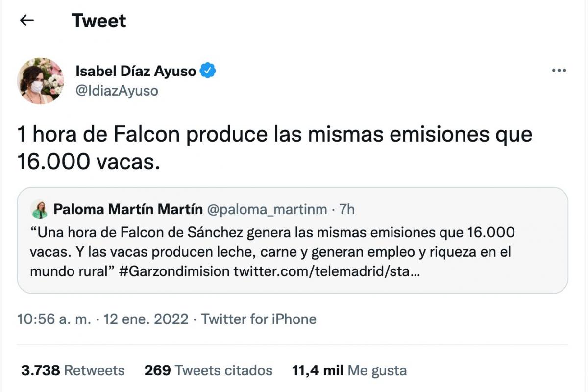View the 3.738 Retweets list
Image resolution: width=588 pixels, height=392 pixels.
coord(73,370)
